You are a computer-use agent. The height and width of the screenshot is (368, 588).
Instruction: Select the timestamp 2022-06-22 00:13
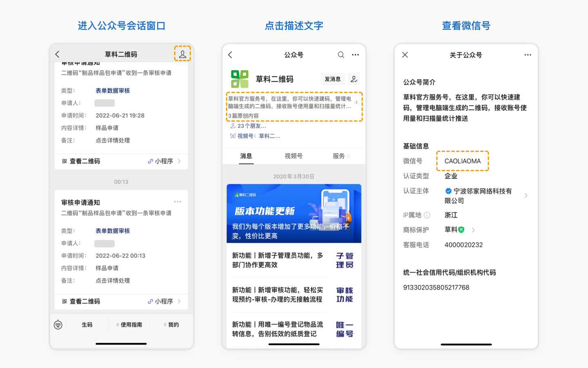pos(120,256)
